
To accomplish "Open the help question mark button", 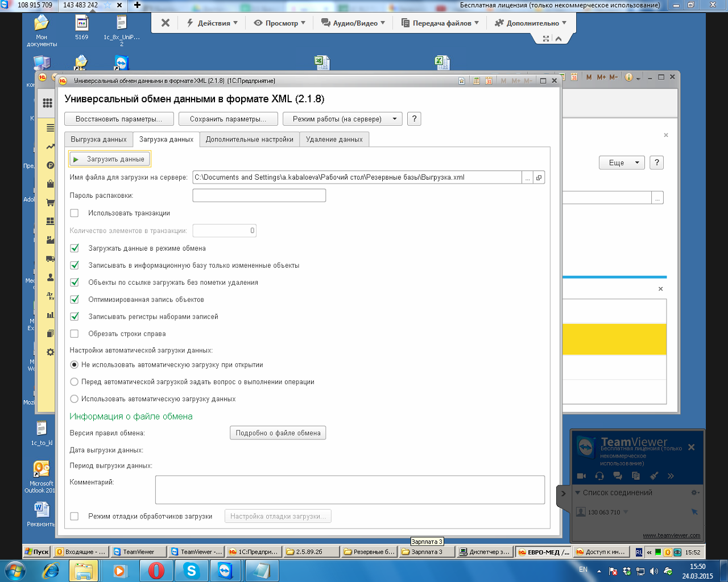I will tap(414, 119).
